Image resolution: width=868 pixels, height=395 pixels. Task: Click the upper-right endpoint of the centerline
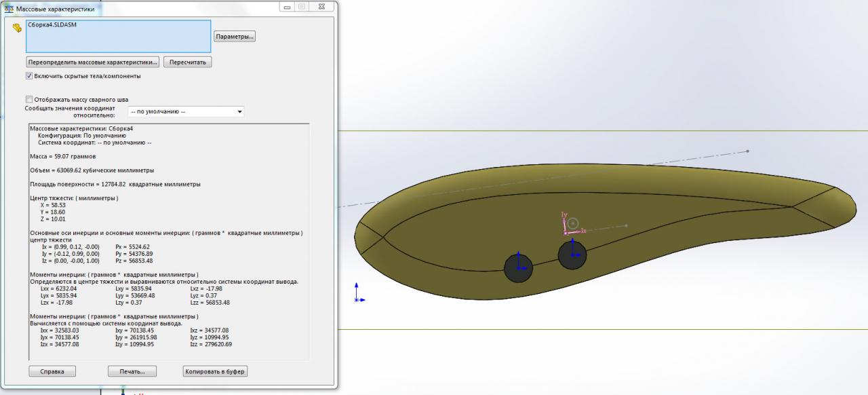(748, 151)
